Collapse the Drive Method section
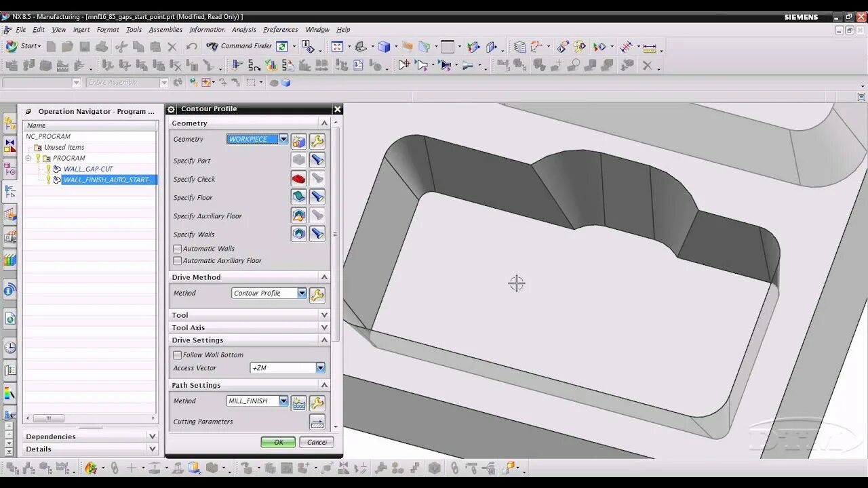This screenshot has width=868, height=488. (x=324, y=277)
